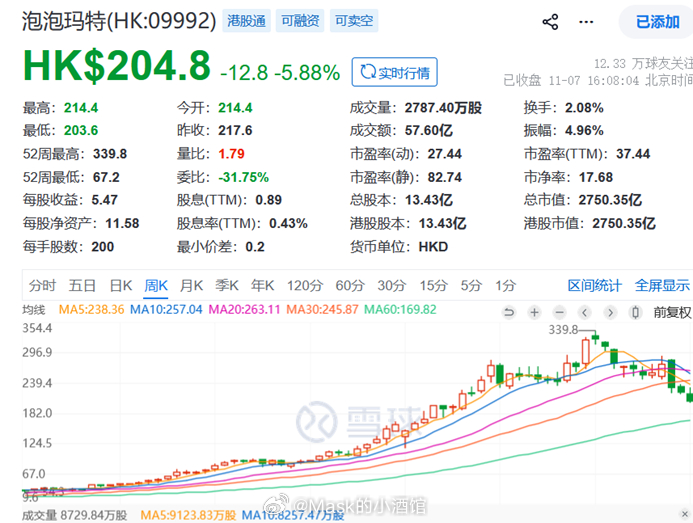Switch to the 5分 chart tab
693x523 pixels.
coord(471,286)
